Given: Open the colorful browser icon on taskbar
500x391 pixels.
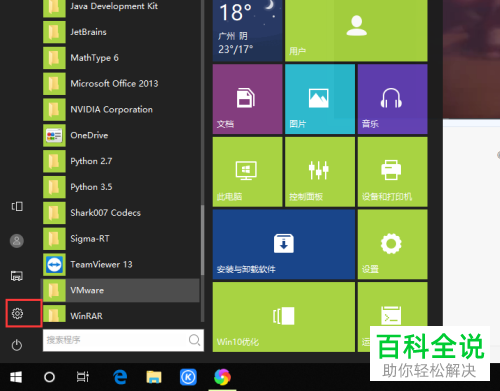Looking at the screenshot, I should point(222,377).
